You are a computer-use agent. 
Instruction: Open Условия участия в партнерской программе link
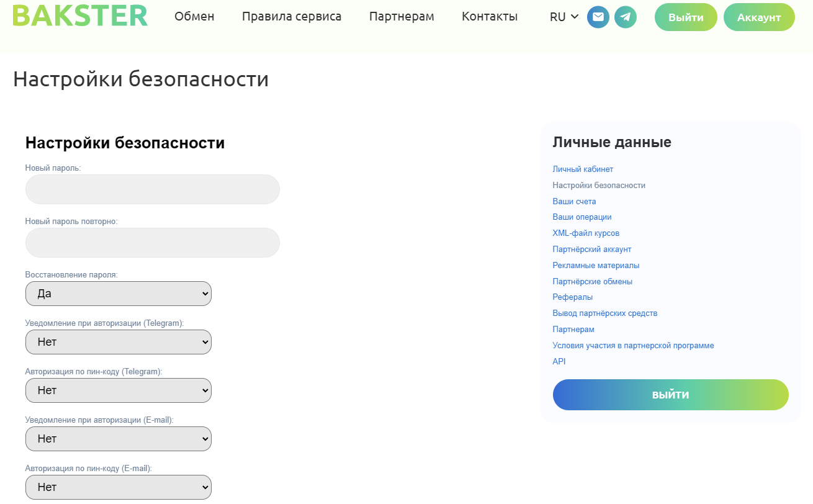pyautogui.click(x=633, y=346)
